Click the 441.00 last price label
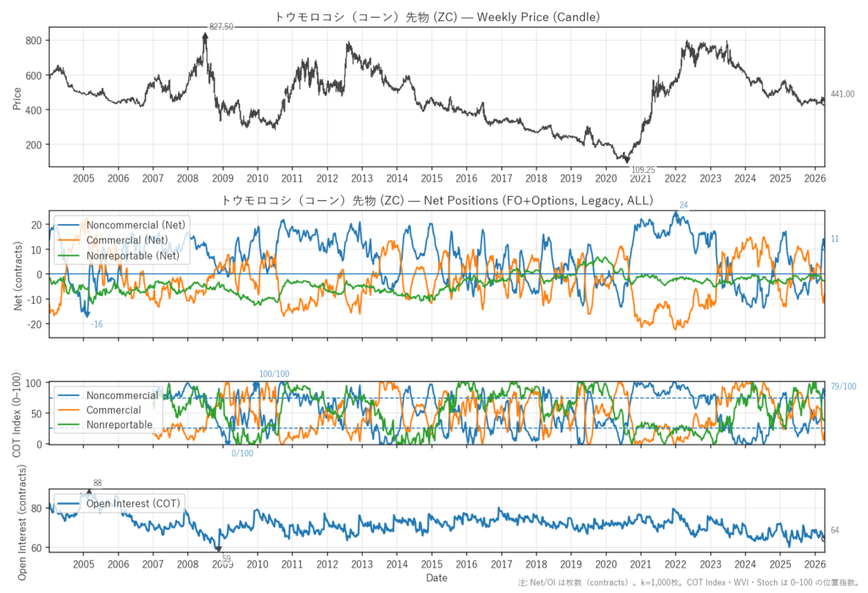 point(843,94)
